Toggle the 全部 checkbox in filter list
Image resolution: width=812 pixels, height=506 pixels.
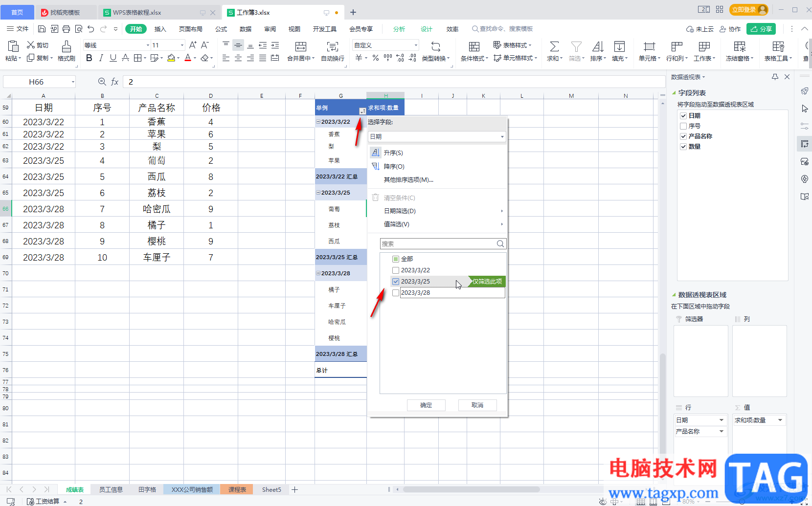click(396, 259)
